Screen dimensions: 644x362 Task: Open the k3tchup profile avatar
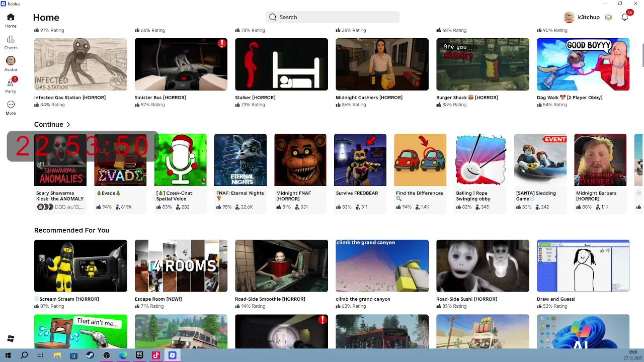click(569, 17)
